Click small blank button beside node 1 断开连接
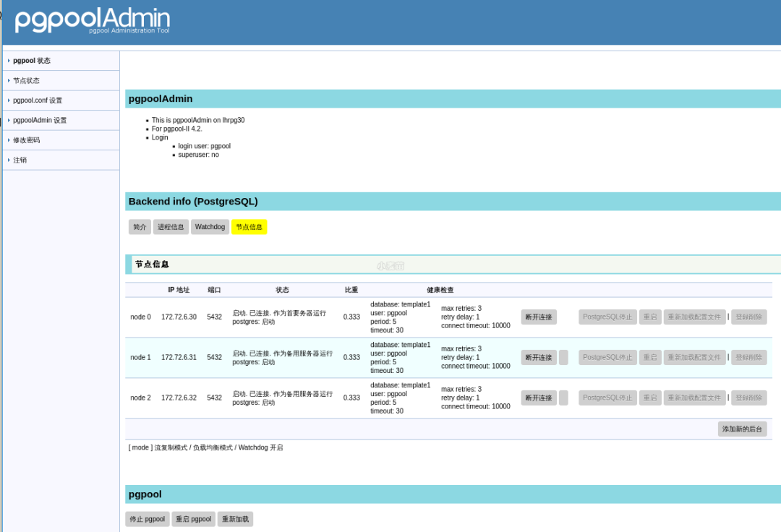 coord(563,357)
